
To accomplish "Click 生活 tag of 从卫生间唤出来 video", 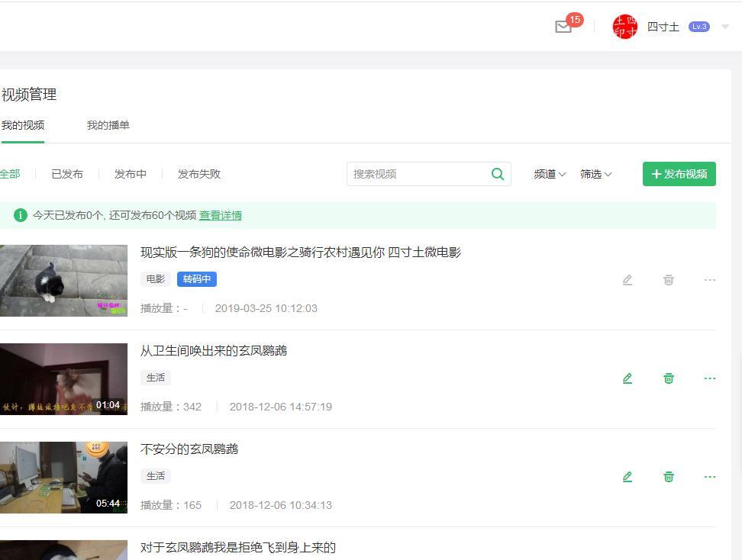I will point(155,378).
